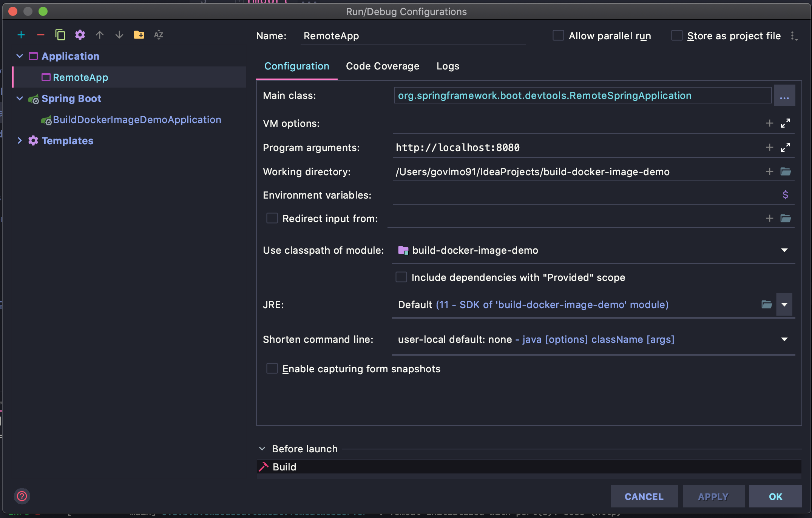Browse for working directory folder icon
Viewport: 812px width, 518px height.
pos(786,172)
